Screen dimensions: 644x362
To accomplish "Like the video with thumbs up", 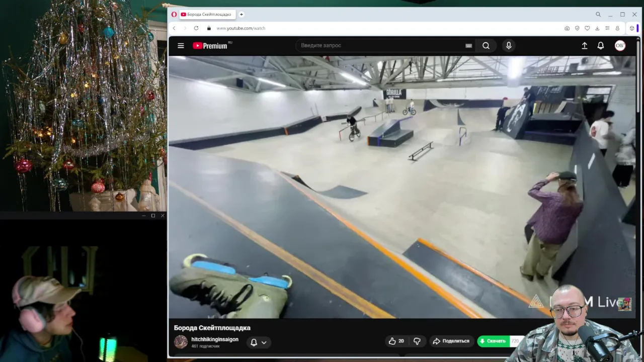I will click(396, 341).
